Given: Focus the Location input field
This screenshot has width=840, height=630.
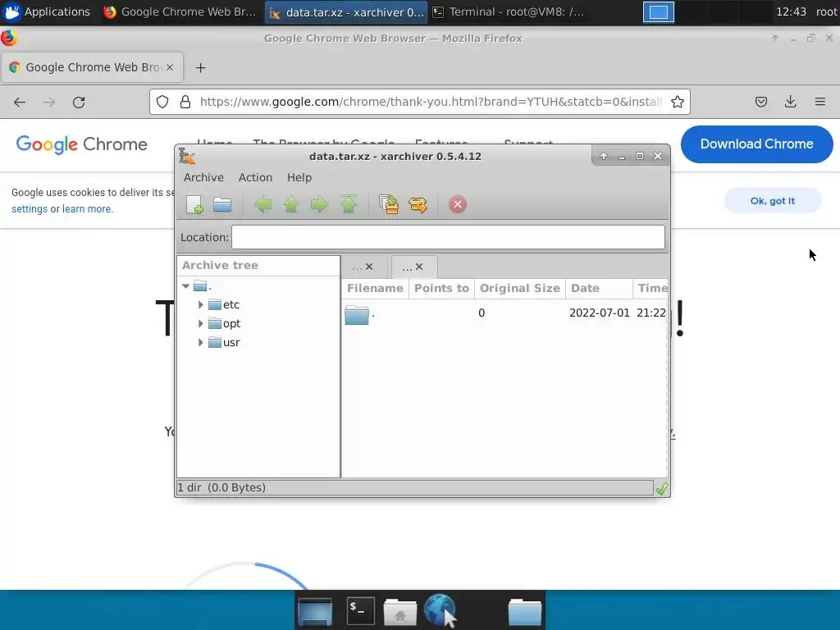Looking at the screenshot, I should click(449, 237).
